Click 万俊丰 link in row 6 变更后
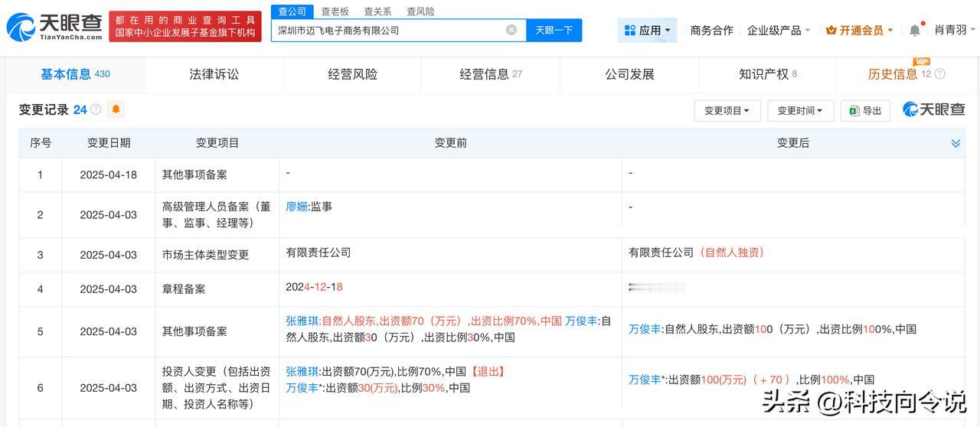The image size is (980, 427). [645, 380]
